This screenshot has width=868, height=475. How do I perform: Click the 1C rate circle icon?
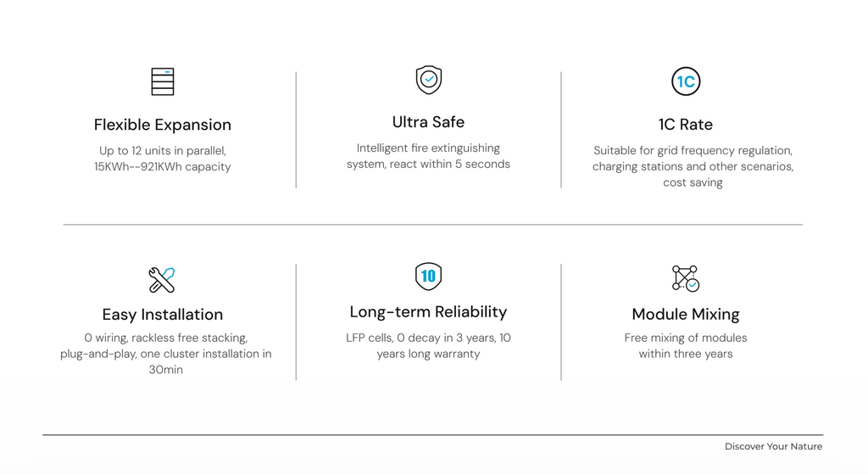pos(686,81)
